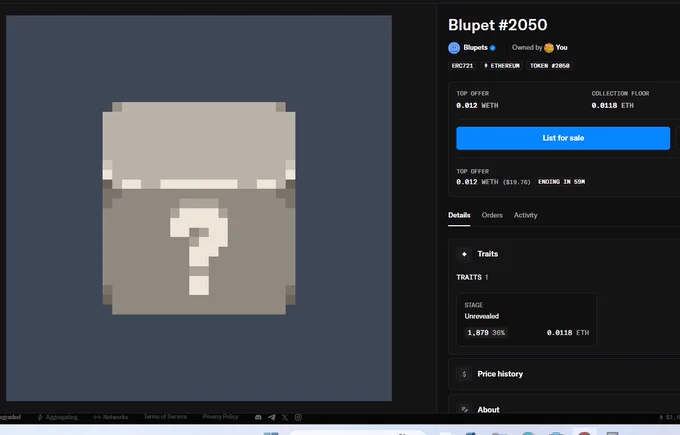Viewport: 680px width, 435px height.
Task: Click the Price history dollar icon
Action: point(464,374)
